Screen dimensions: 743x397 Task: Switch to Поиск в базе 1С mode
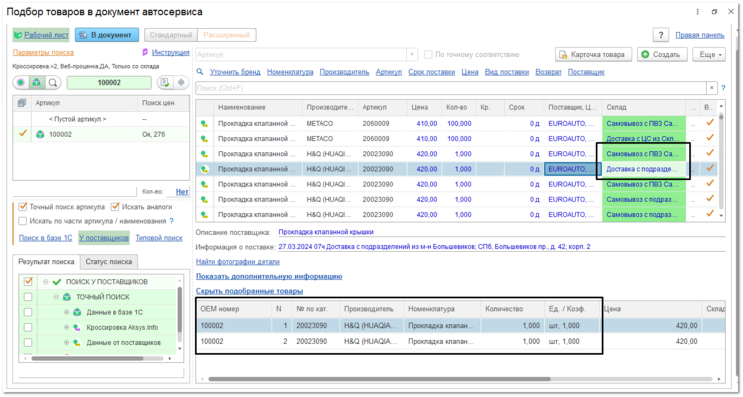coord(45,238)
